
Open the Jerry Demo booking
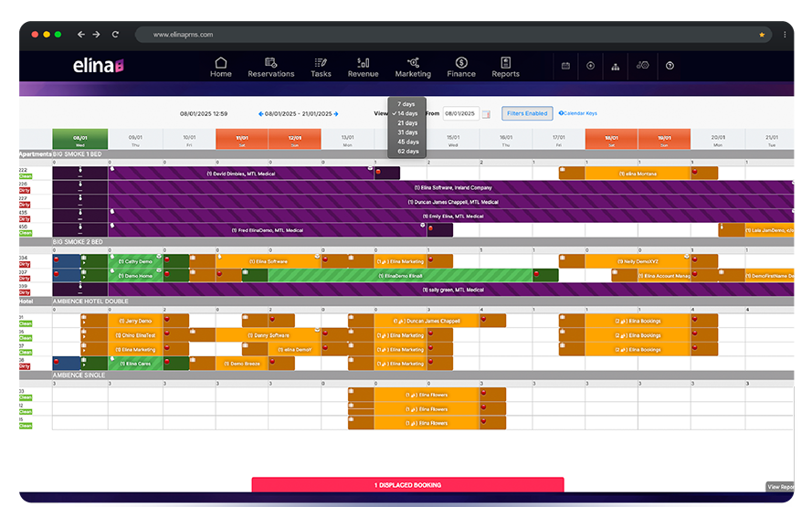[136, 321]
